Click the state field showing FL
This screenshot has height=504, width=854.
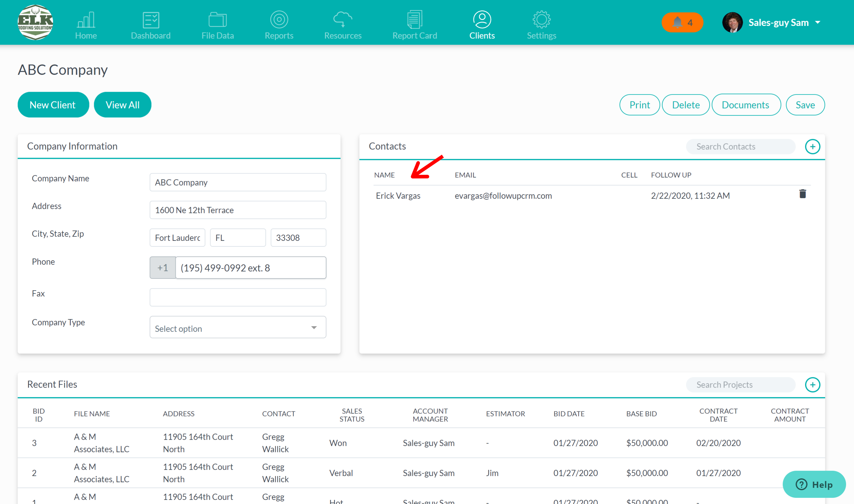(238, 238)
